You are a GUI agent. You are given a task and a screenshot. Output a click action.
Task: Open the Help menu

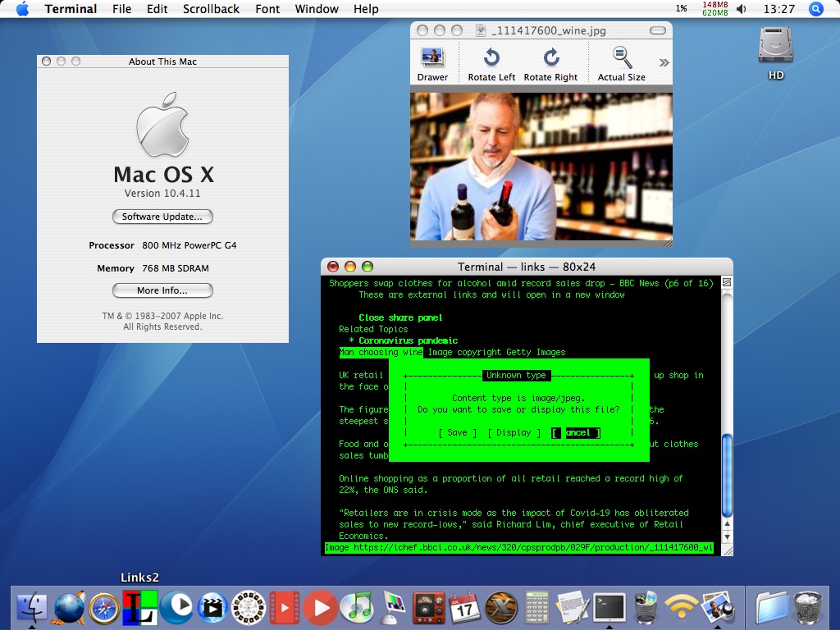(366, 8)
